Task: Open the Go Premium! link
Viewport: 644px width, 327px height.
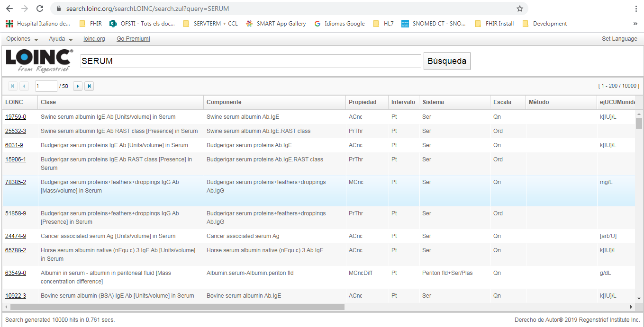Action: click(x=133, y=39)
